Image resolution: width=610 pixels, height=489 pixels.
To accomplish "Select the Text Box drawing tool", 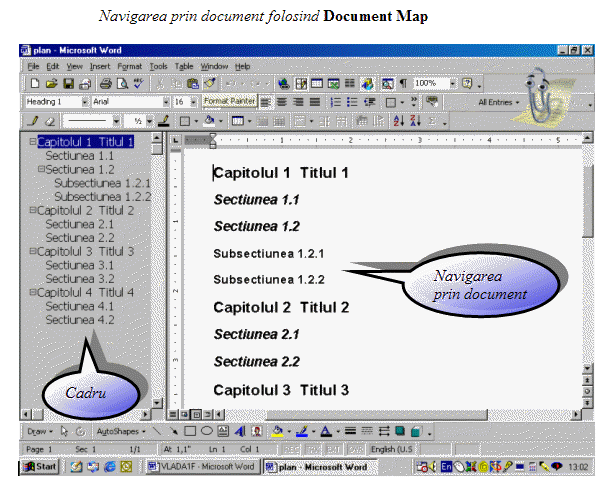I will pyautogui.click(x=223, y=431).
